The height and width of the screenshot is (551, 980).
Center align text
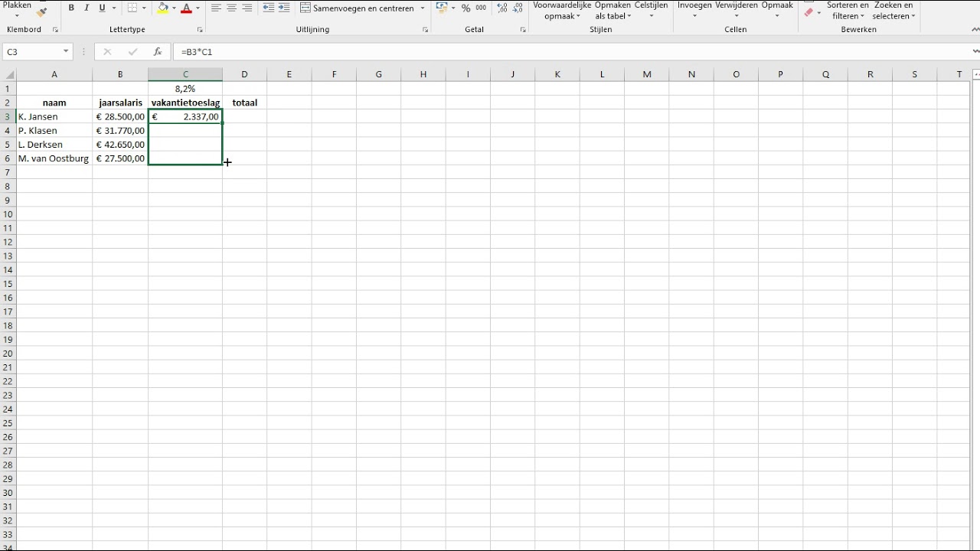pos(231,8)
